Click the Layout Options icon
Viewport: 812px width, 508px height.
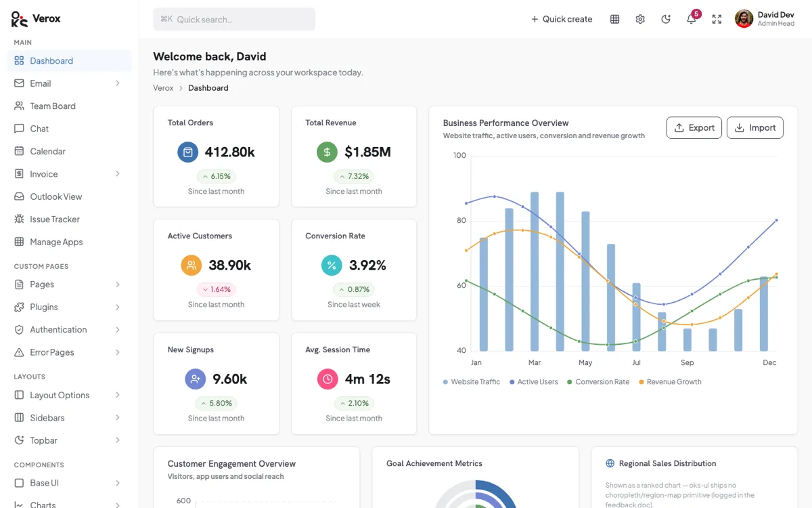(x=19, y=395)
